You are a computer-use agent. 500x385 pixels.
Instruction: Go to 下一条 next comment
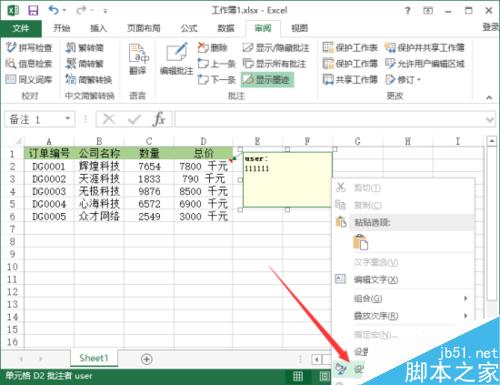[216, 79]
